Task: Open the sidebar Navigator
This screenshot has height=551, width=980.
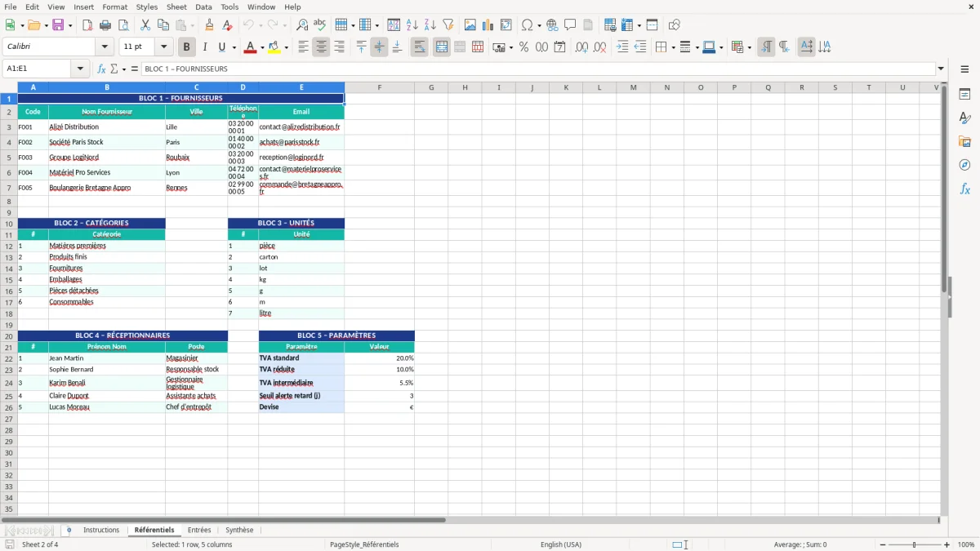Action: (x=964, y=165)
